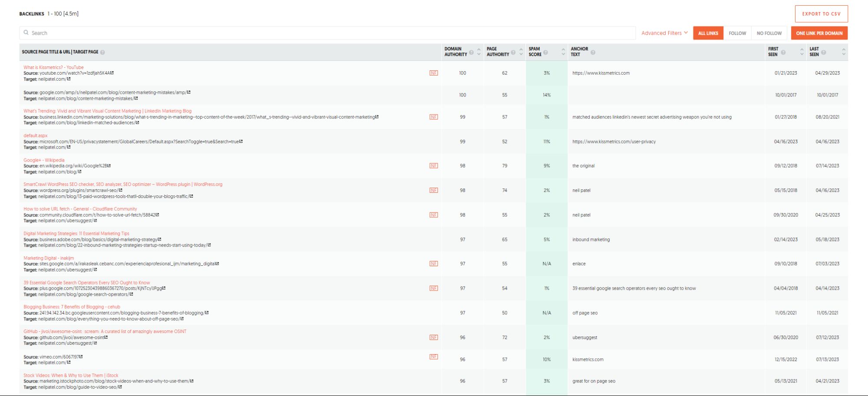Open 'Google+ - Wikipedia' title link

[44, 160]
